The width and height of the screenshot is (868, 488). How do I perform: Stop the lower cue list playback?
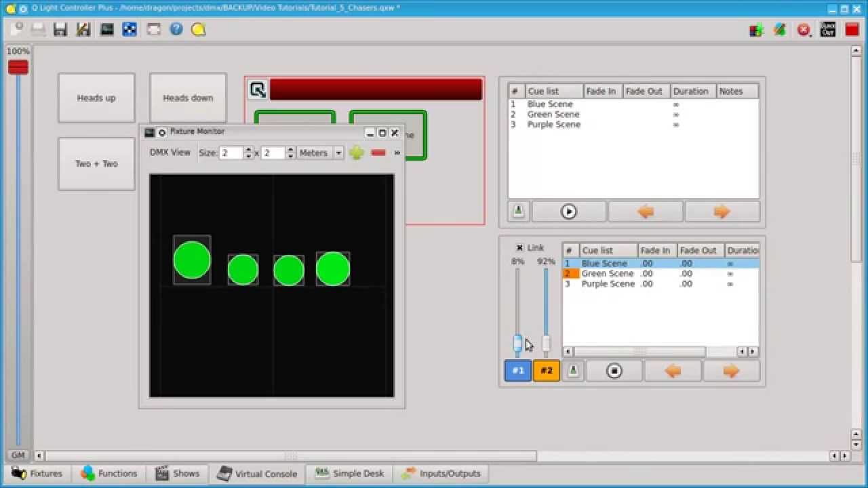click(x=614, y=371)
